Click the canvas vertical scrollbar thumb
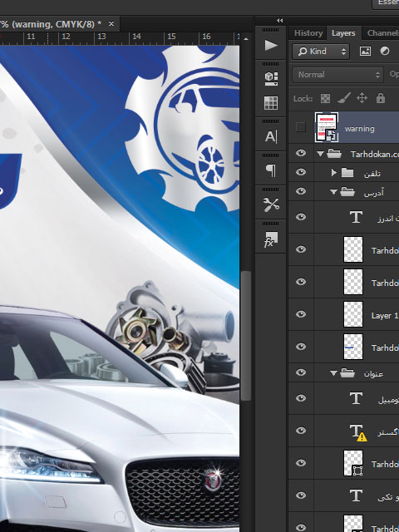399x532 pixels. coord(246,335)
